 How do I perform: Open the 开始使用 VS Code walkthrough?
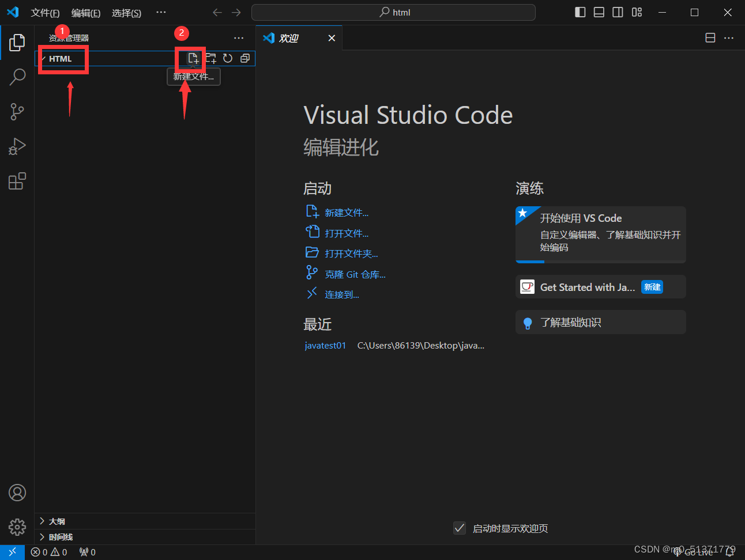pos(600,234)
